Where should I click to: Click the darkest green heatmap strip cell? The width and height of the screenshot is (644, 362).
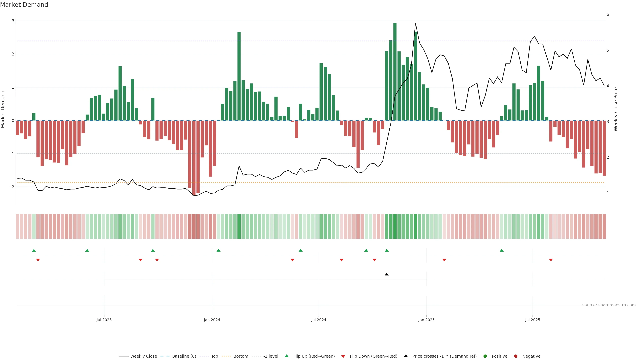point(395,226)
